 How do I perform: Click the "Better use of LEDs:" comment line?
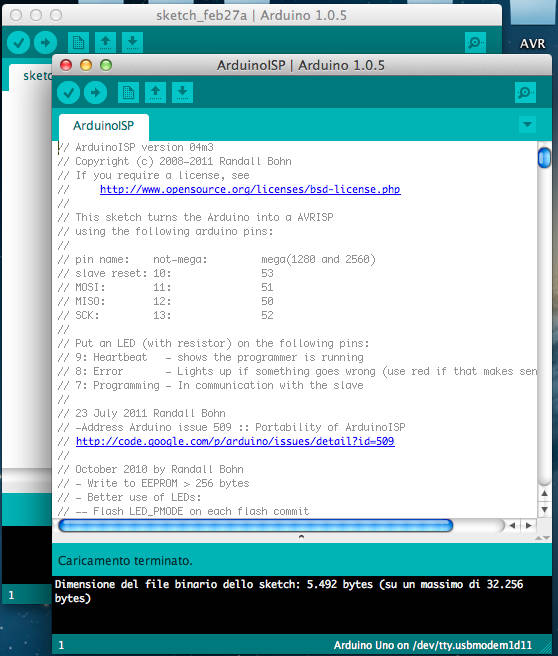point(130,497)
